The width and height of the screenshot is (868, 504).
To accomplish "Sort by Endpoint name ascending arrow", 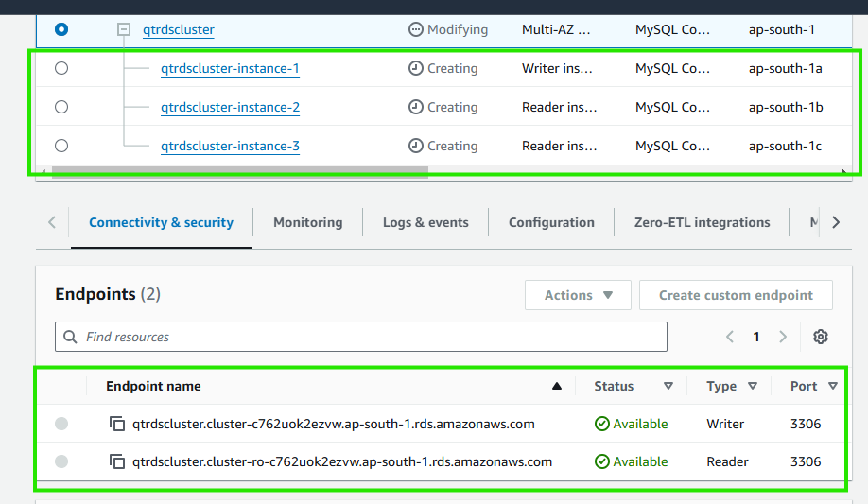I will pyautogui.click(x=557, y=386).
